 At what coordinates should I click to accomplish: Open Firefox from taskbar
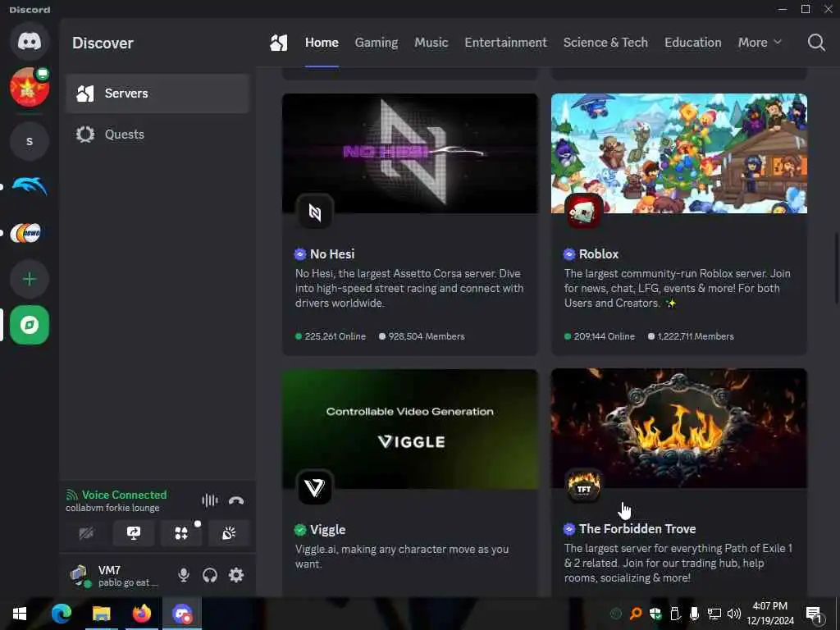[x=141, y=614]
